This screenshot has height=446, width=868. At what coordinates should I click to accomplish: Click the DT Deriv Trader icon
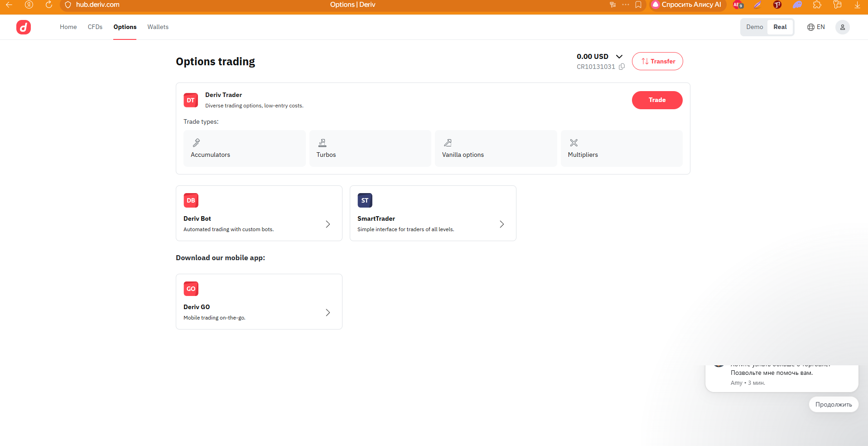point(191,100)
